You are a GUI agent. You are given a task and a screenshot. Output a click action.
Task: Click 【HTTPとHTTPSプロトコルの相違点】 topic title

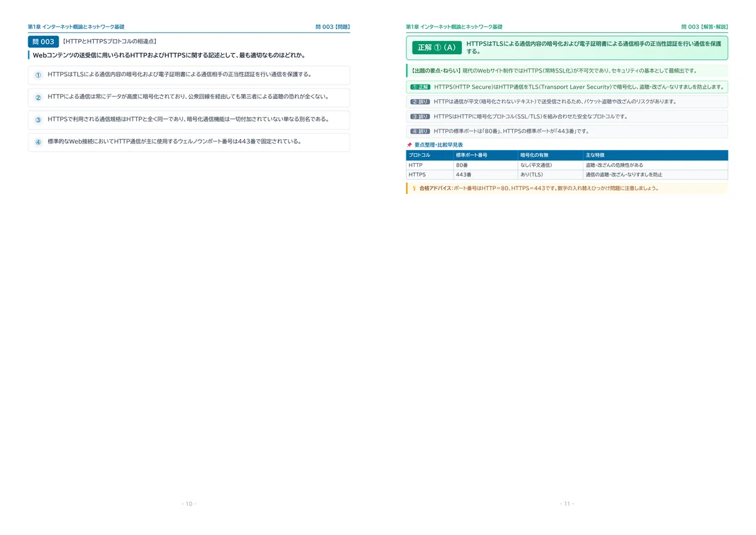[x=110, y=42]
